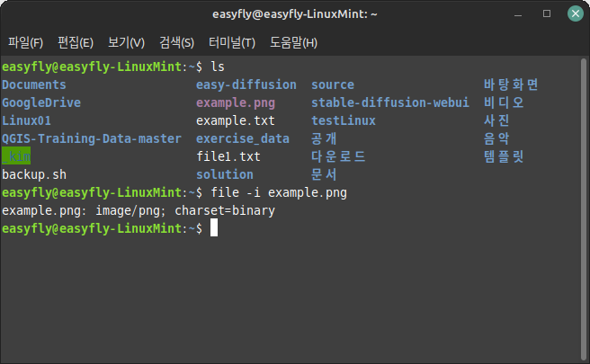Click the exercise_data directory name
The image size is (590, 364).
pos(243,138)
